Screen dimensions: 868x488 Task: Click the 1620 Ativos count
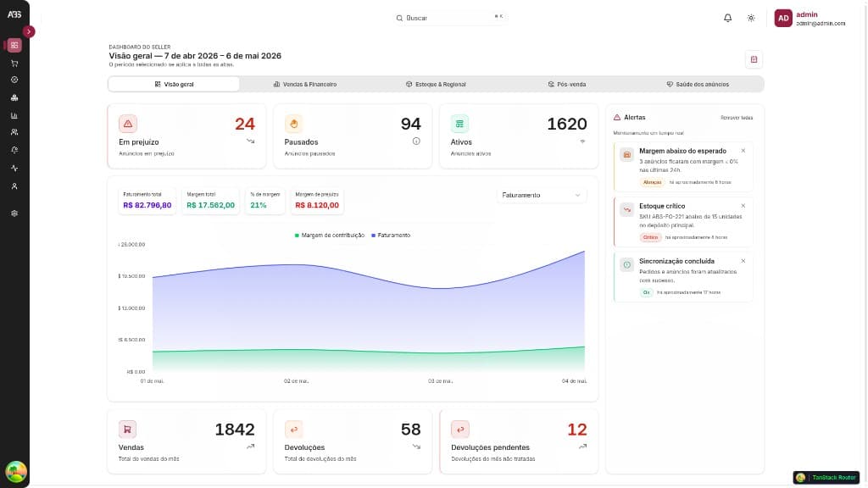pyautogui.click(x=567, y=124)
